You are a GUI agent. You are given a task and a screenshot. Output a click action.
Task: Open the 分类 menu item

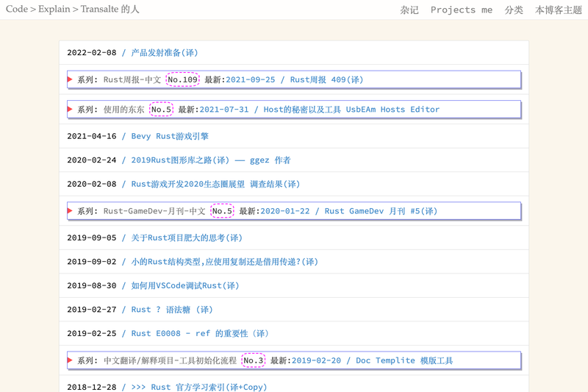coord(514,10)
